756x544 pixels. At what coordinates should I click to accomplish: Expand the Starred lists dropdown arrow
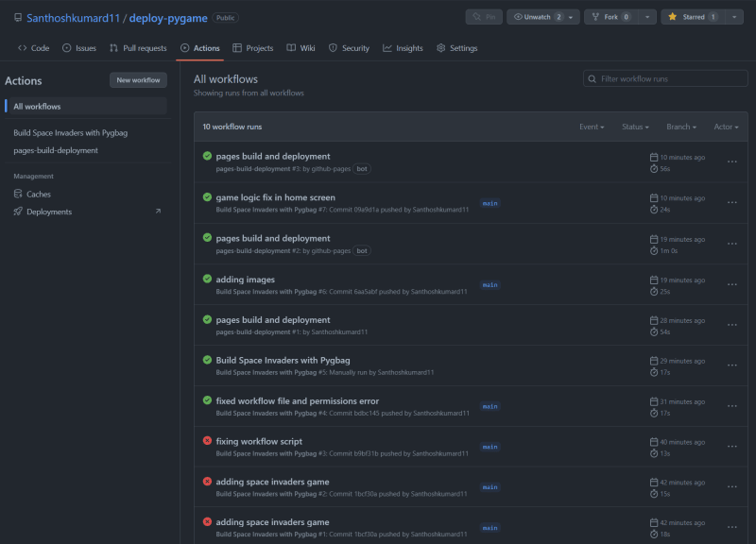pyautogui.click(x=734, y=17)
